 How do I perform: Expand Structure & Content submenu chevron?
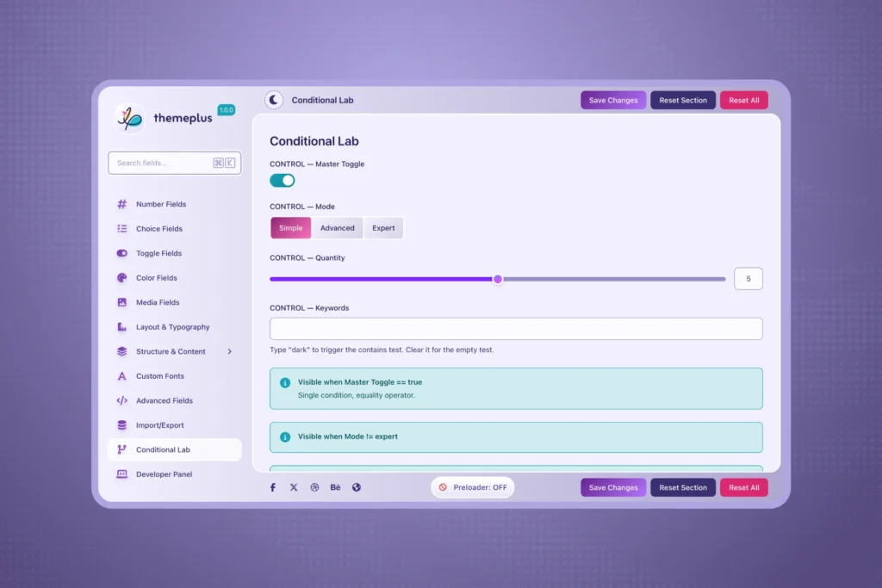click(x=229, y=351)
